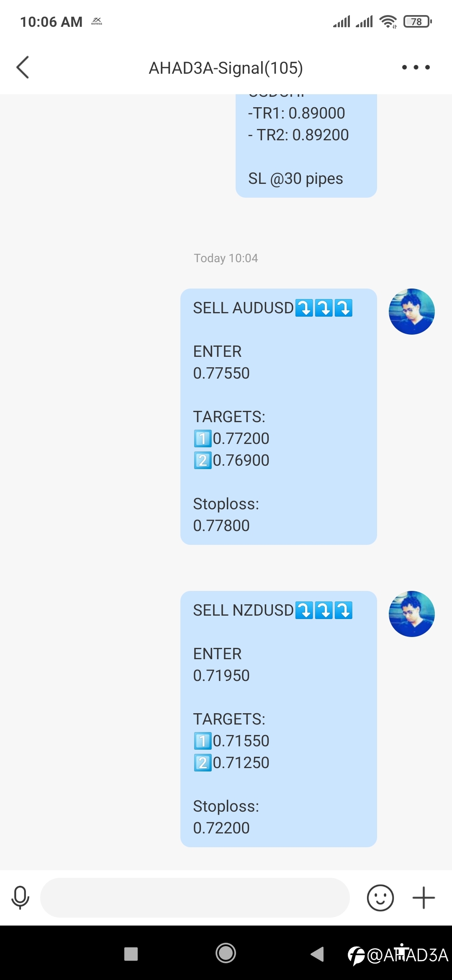The image size is (452, 980).
Task: Tap the Android back triangle button
Action: (x=317, y=954)
